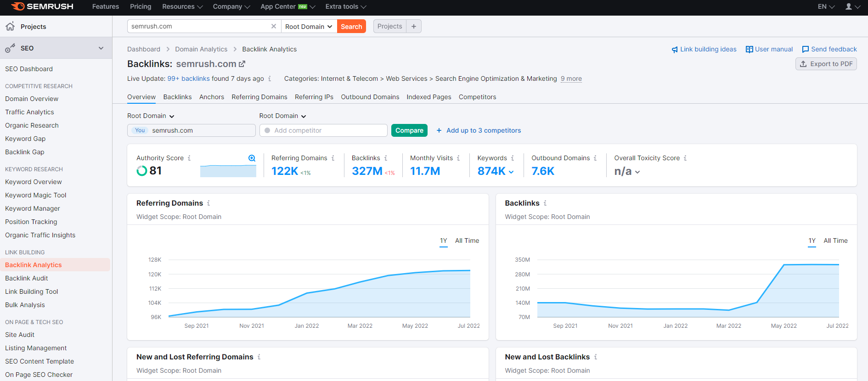This screenshot has width=868, height=381.
Task: Click the Backlinks widget info icon
Action: (x=545, y=203)
